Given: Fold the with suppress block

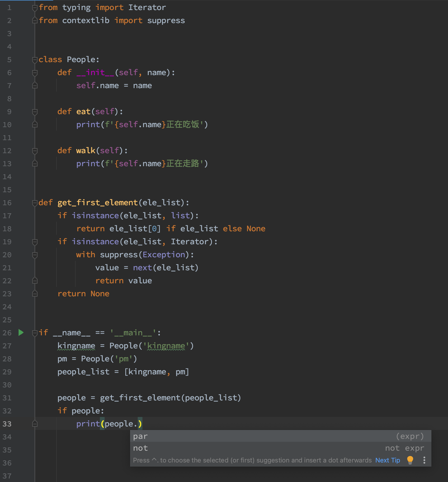Looking at the screenshot, I should 35,255.
